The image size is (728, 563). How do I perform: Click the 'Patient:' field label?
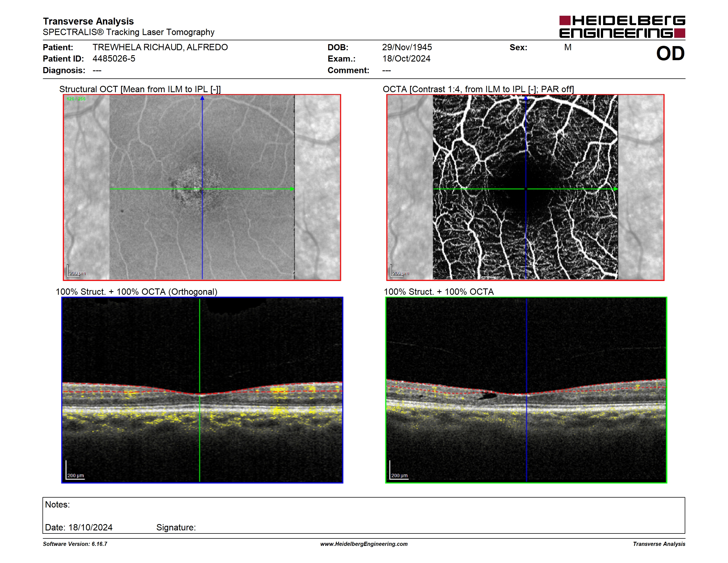tap(58, 47)
